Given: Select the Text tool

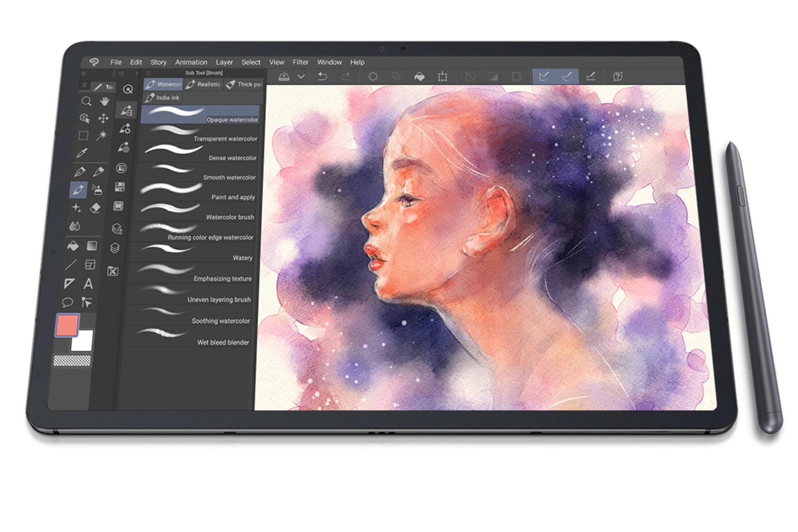Looking at the screenshot, I should pyautogui.click(x=88, y=284).
